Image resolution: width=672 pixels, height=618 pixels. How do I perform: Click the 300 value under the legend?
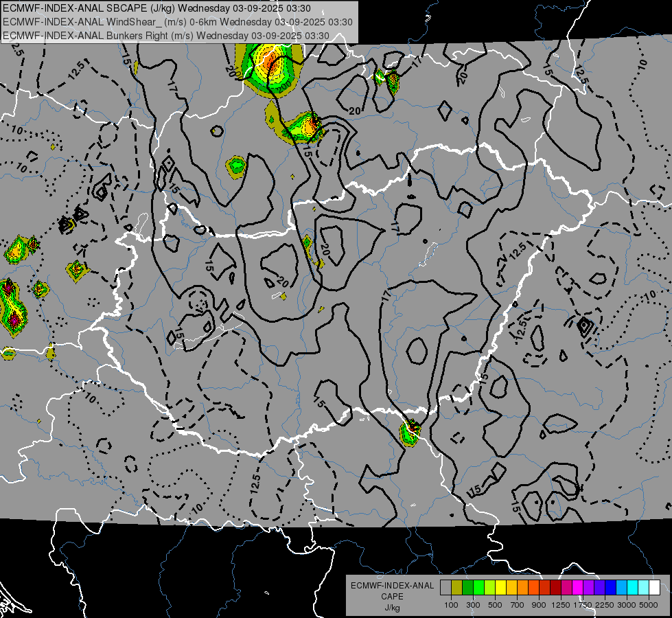click(473, 605)
